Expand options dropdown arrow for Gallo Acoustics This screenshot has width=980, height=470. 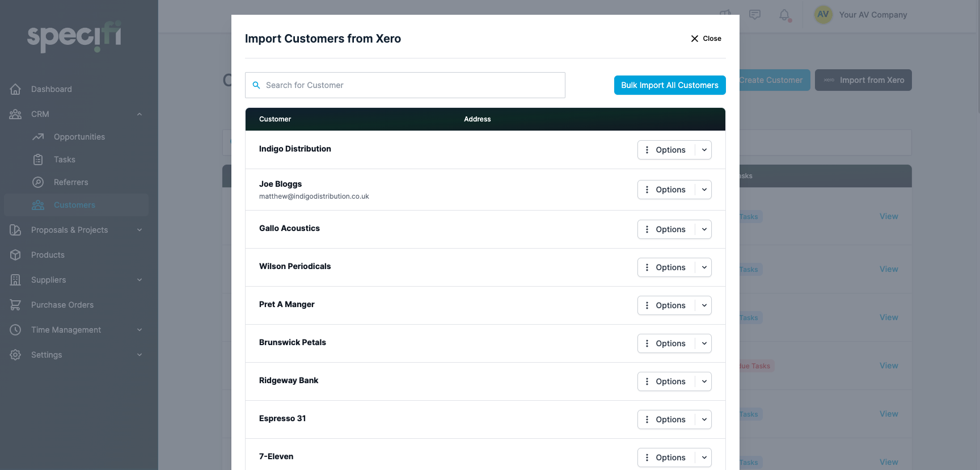coord(704,229)
